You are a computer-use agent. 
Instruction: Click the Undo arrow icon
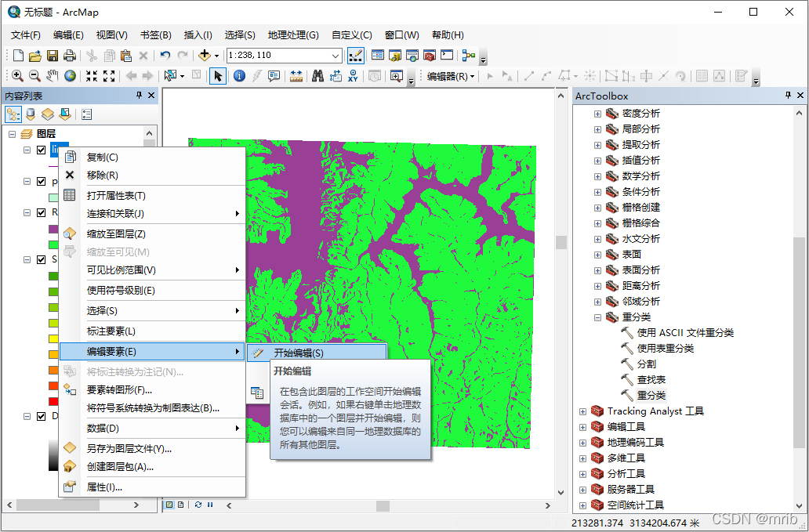point(165,56)
